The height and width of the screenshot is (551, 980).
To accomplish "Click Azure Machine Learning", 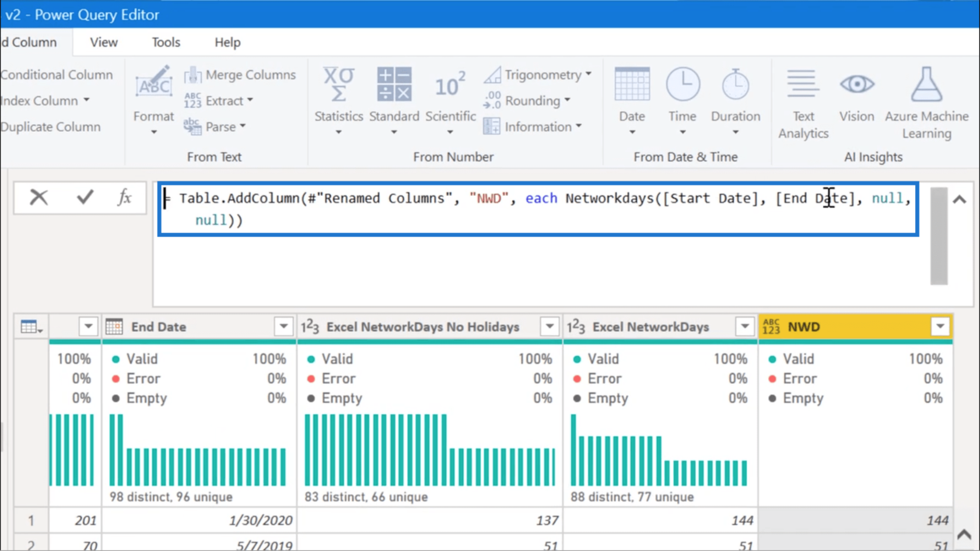I will tap(927, 103).
